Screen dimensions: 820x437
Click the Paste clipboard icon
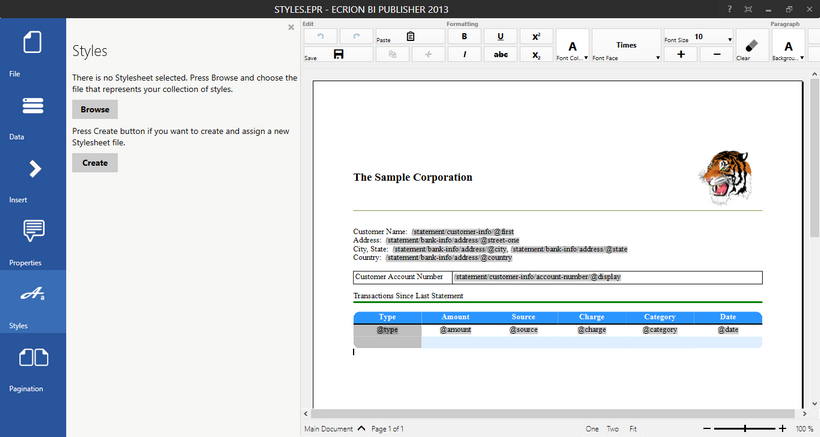point(393,55)
